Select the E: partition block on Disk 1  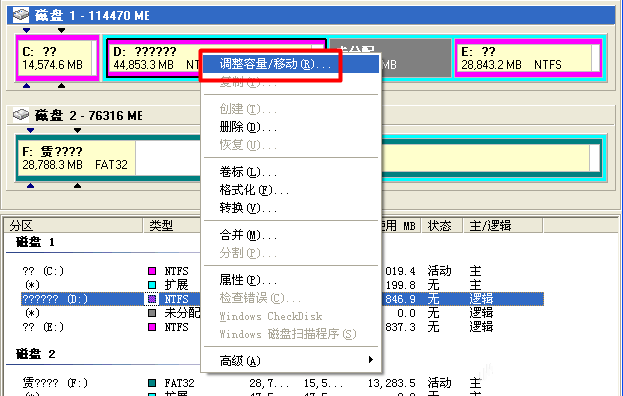click(x=528, y=58)
